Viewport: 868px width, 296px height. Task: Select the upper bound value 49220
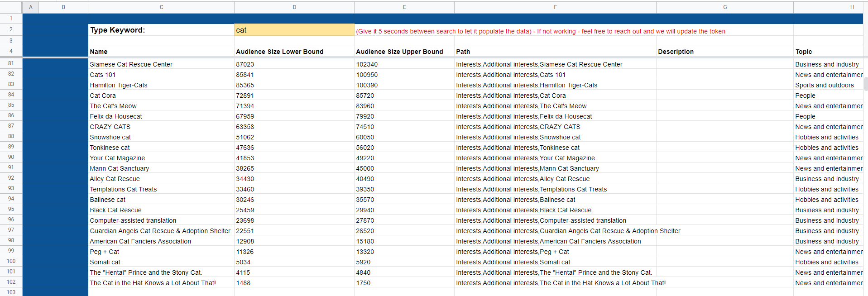pos(365,158)
